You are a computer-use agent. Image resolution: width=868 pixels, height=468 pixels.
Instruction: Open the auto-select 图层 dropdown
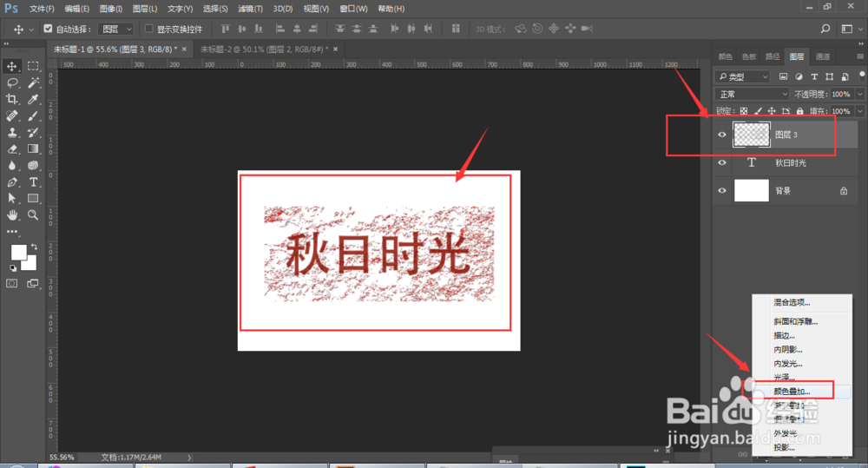point(115,29)
